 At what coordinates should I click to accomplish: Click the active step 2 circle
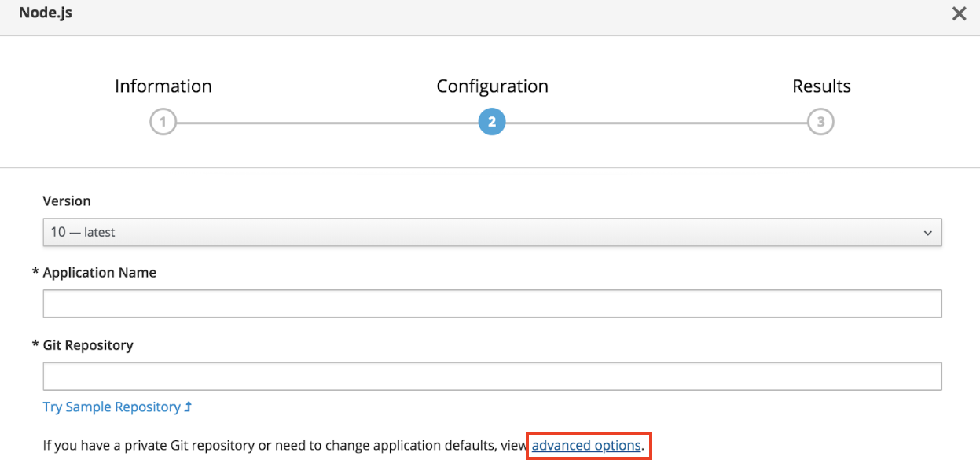click(x=492, y=122)
